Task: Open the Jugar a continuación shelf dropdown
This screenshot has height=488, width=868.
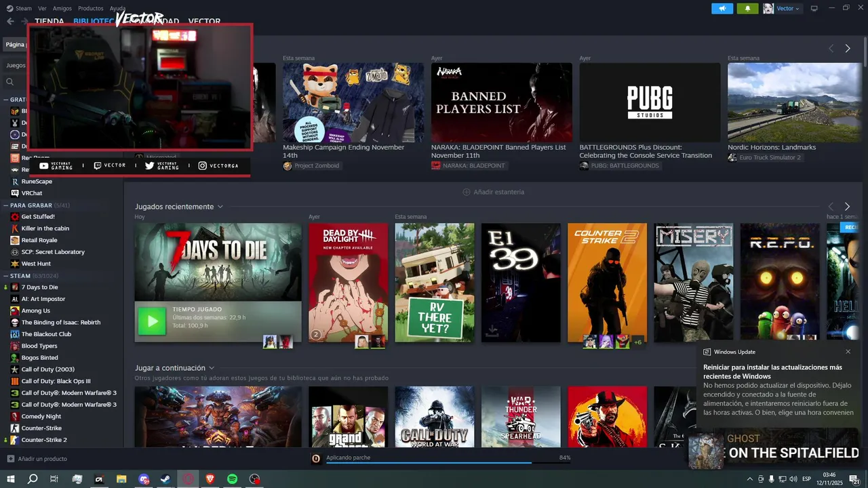Action: click(x=212, y=368)
